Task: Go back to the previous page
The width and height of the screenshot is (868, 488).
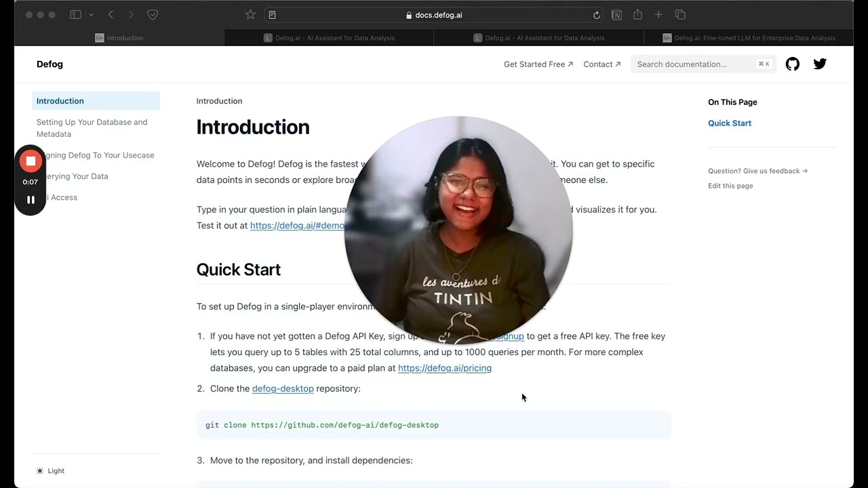Action: 111,15
